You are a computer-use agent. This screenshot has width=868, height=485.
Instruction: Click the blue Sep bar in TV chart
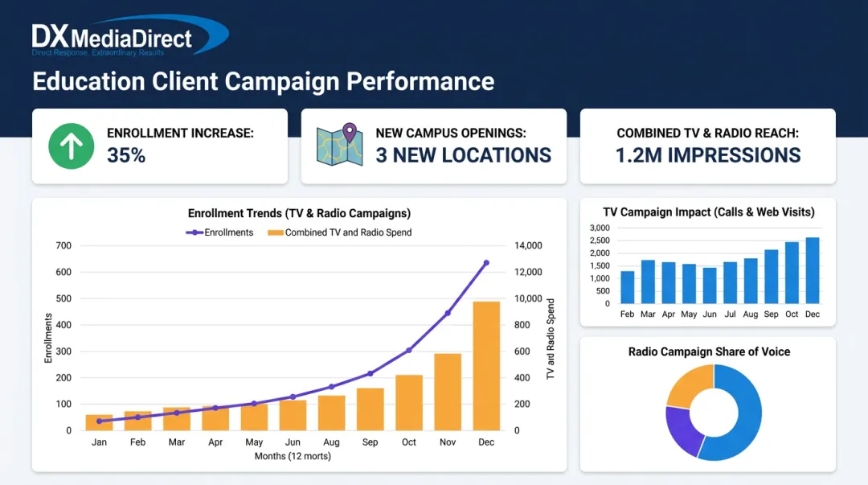click(771, 277)
